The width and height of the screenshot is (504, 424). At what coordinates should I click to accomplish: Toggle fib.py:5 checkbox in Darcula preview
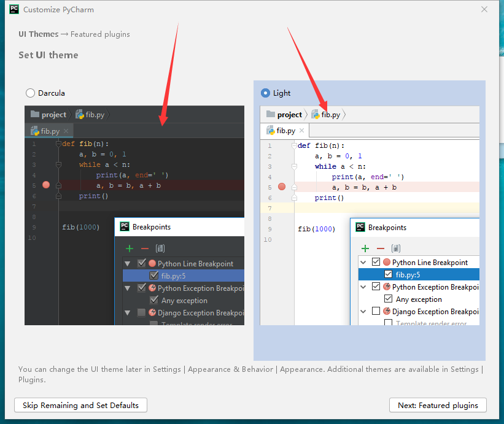154,276
